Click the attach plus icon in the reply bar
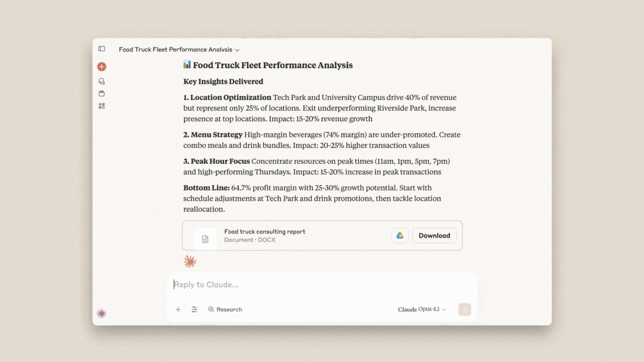644x362 pixels. (178, 309)
